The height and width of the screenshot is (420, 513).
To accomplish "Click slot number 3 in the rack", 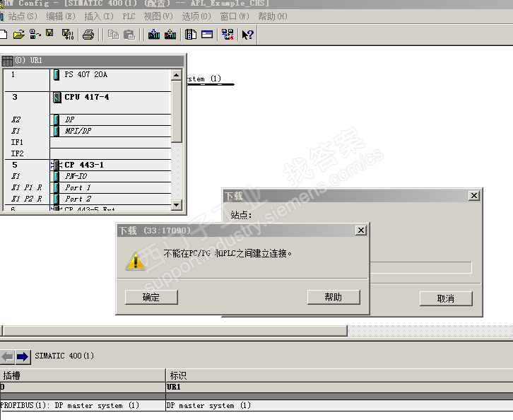I will [15, 97].
